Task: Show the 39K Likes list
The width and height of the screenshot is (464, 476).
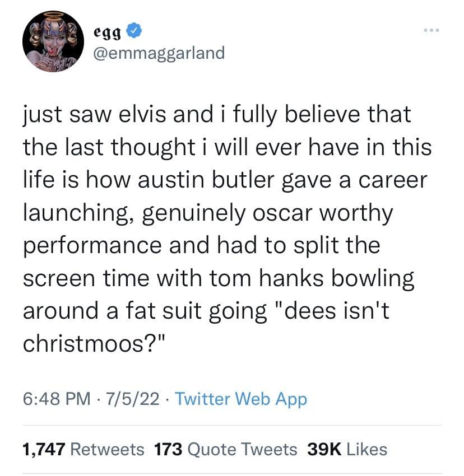Action: 346,449
